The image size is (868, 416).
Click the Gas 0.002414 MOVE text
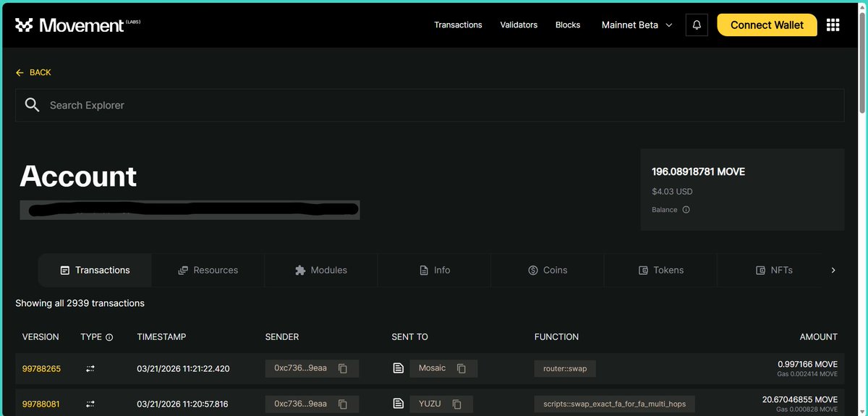[807, 374]
